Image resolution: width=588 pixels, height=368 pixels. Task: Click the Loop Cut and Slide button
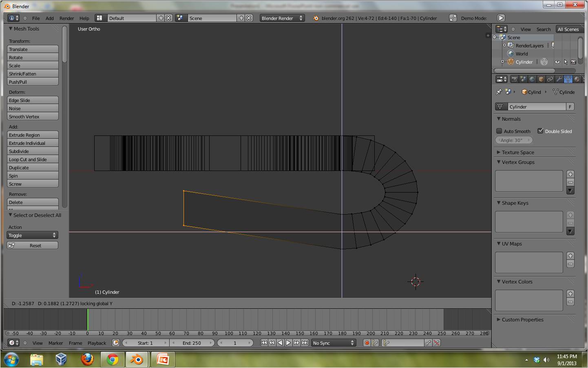33,159
